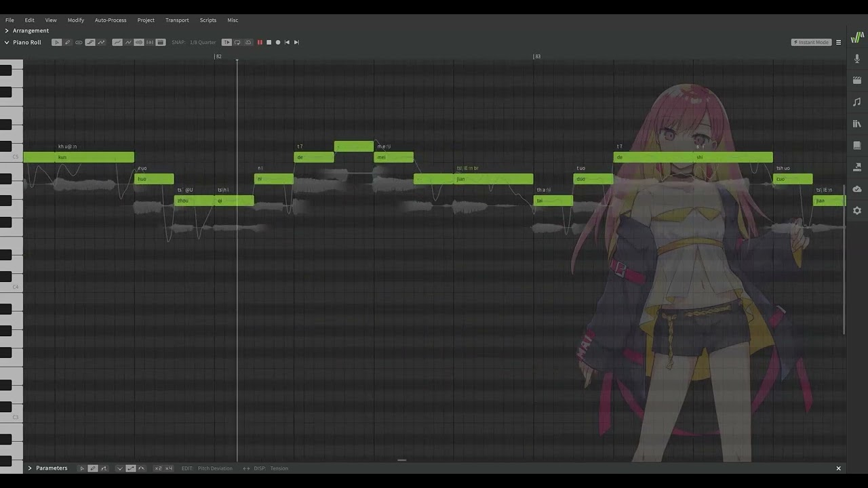Jump forward with the skip-next icon
Image resolution: width=868 pixels, height=488 pixels.
click(296, 42)
